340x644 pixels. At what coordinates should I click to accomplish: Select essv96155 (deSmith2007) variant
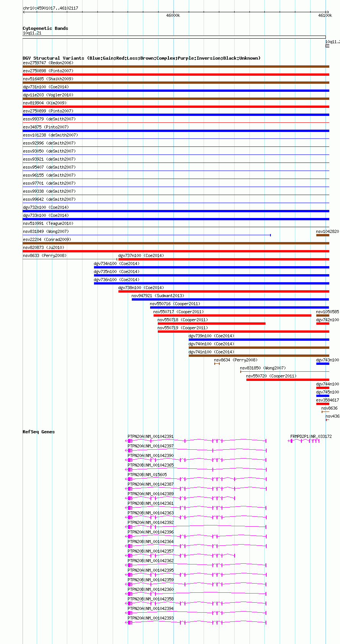[49, 175]
